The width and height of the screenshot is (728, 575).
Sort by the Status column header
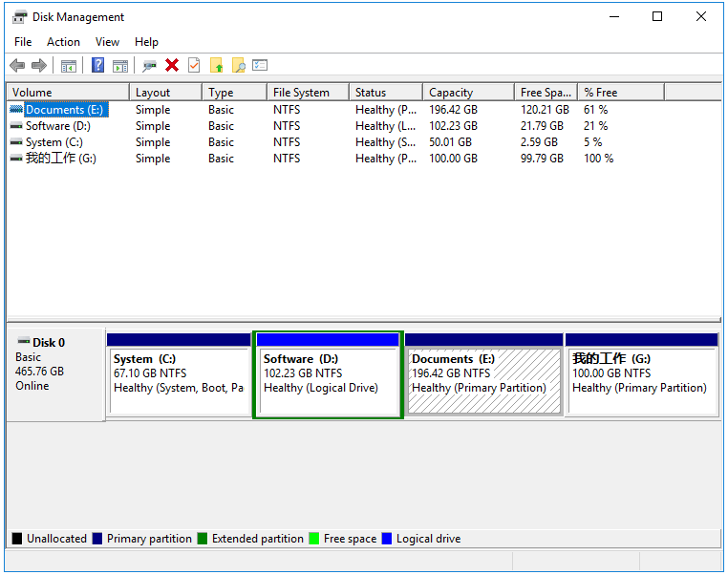[x=386, y=93]
